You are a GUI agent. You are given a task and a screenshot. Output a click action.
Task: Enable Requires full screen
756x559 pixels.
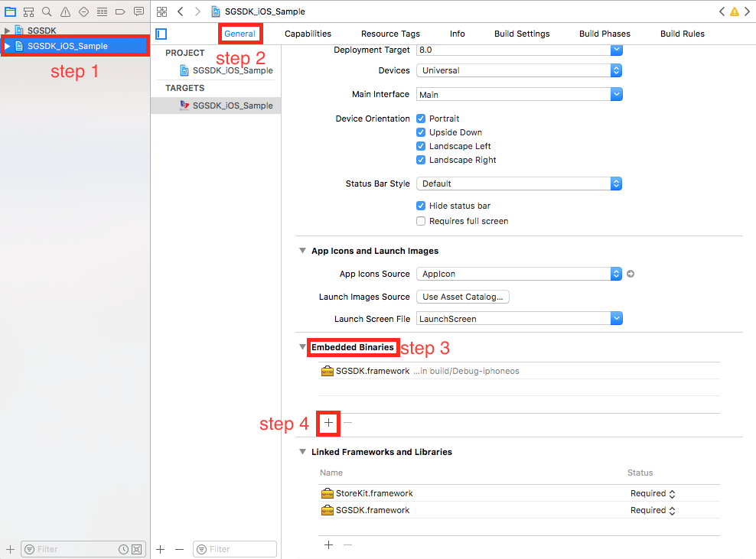[421, 221]
